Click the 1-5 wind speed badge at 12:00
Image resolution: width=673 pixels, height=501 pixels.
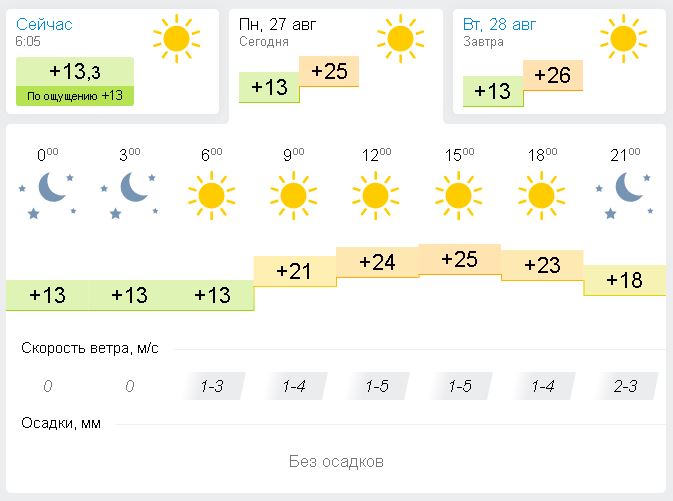point(377,386)
